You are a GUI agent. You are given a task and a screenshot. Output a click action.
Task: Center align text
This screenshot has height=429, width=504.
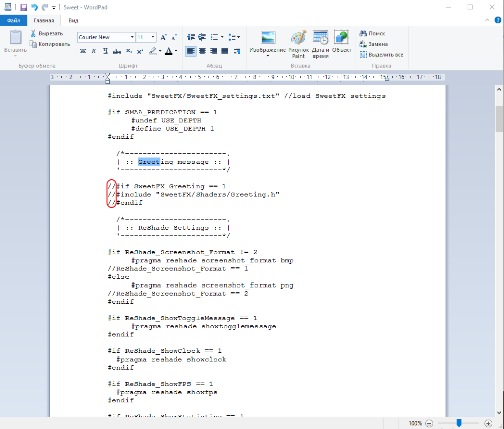(x=202, y=51)
